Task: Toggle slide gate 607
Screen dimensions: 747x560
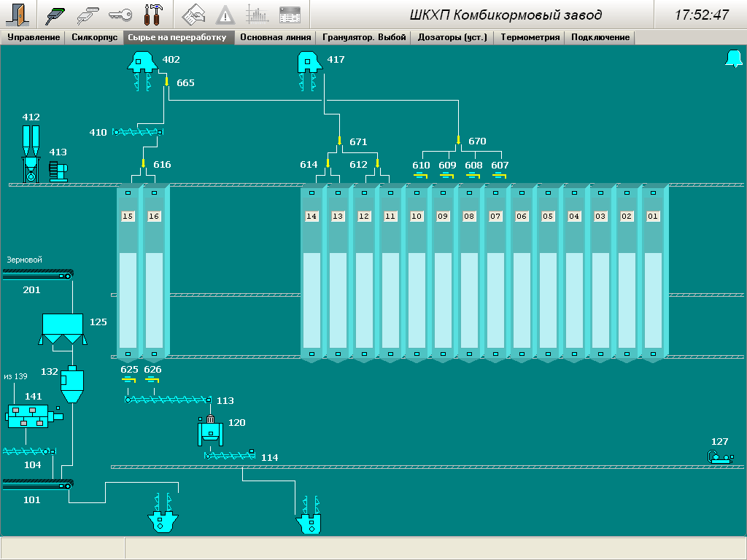Action: tap(500, 175)
